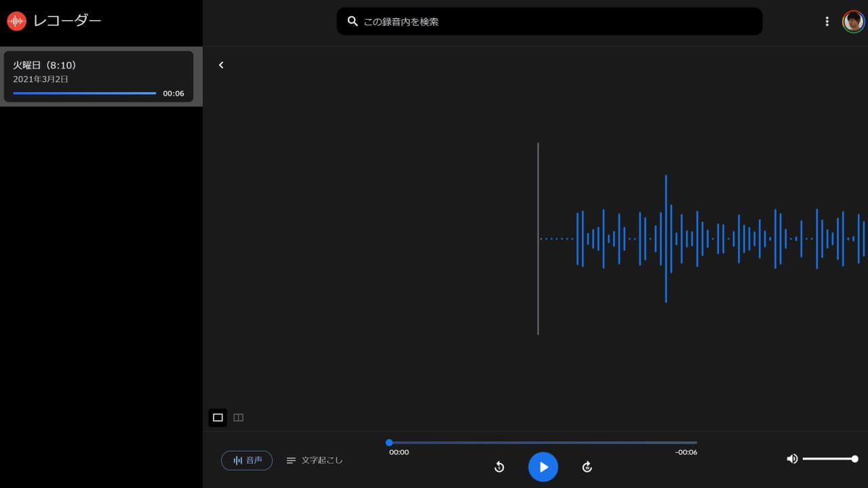
Task: Replay the last 5 seconds
Action: (x=499, y=467)
